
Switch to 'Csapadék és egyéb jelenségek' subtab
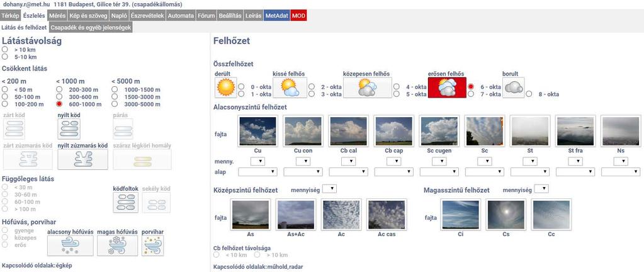click(91, 27)
